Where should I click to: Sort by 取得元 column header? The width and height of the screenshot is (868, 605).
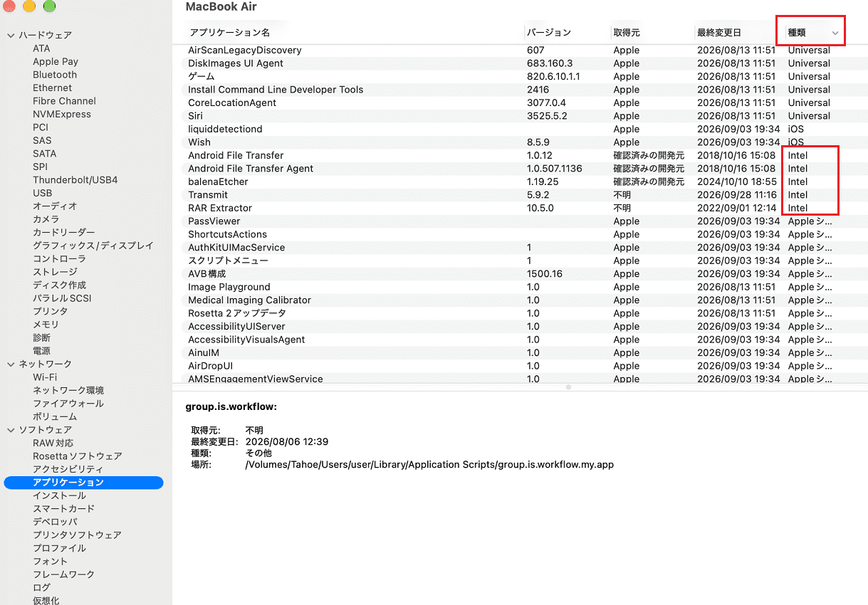[x=627, y=33]
